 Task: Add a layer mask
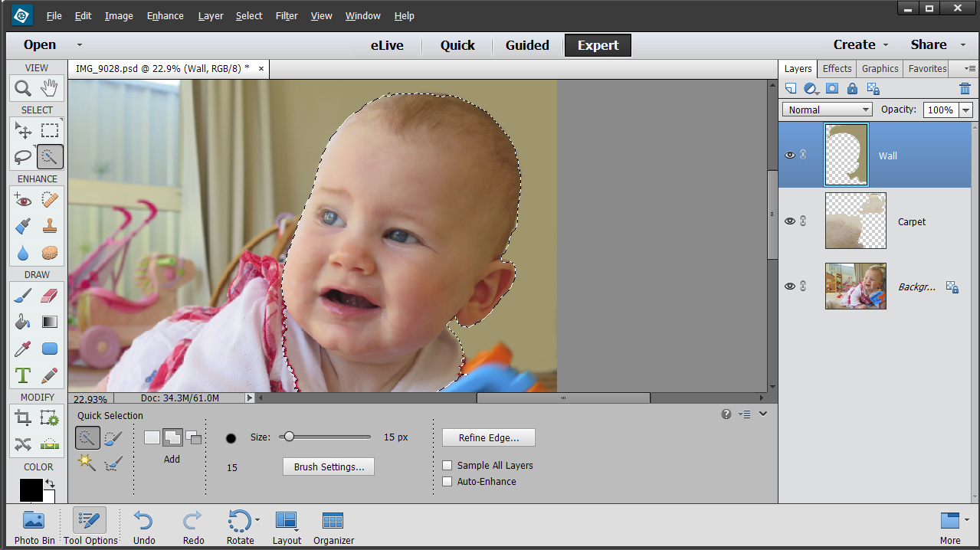pos(832,89)
